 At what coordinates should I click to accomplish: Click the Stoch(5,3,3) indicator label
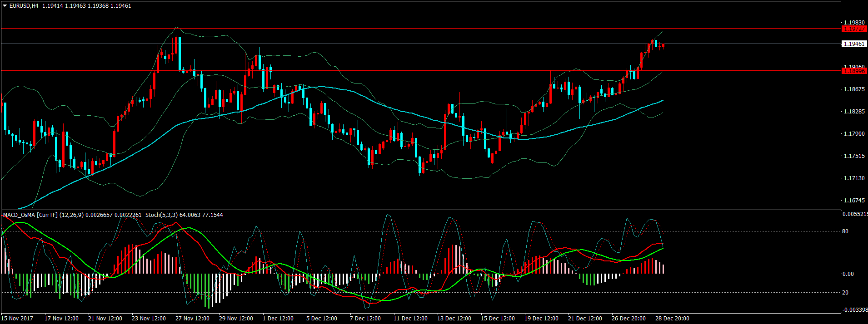click(161, 215)
